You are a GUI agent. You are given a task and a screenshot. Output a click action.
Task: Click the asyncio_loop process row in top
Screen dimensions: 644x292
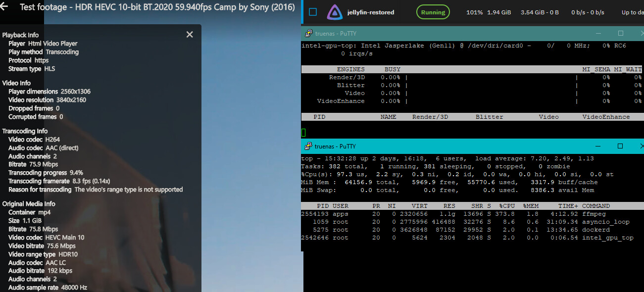tap(465, 222)
